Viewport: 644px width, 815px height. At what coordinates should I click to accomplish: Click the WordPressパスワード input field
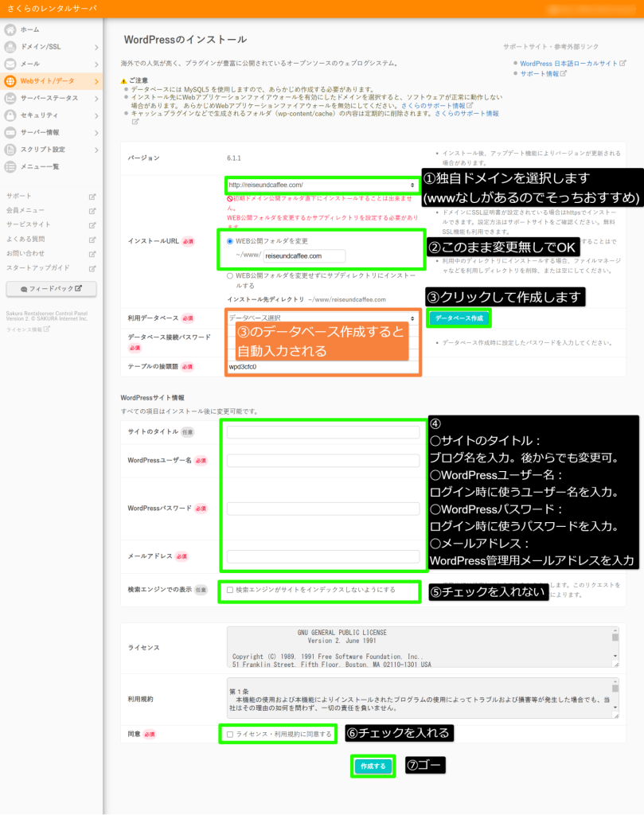click(x=322, y=509)
